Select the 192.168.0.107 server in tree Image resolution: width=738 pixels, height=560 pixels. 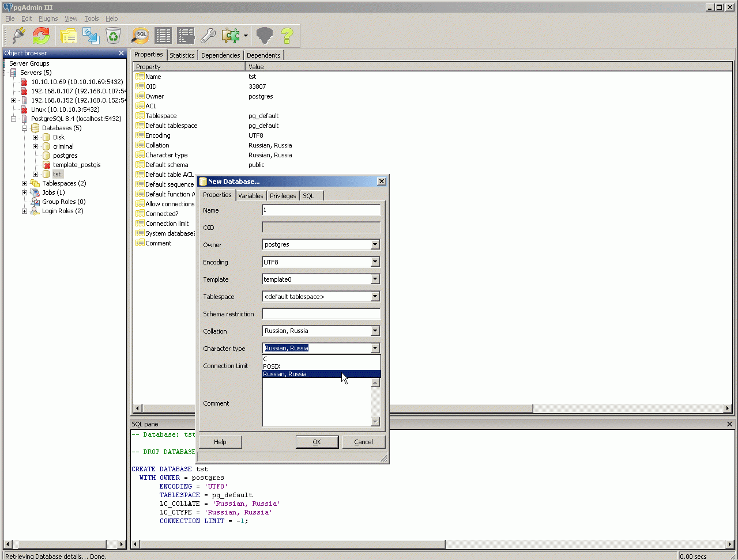[79, 91]
